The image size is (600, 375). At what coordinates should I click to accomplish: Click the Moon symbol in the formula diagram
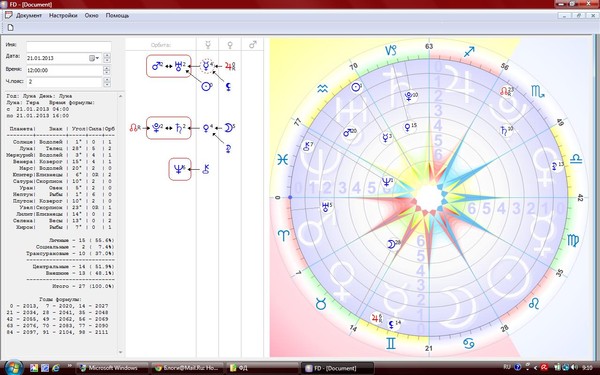[x=229, y=128]
